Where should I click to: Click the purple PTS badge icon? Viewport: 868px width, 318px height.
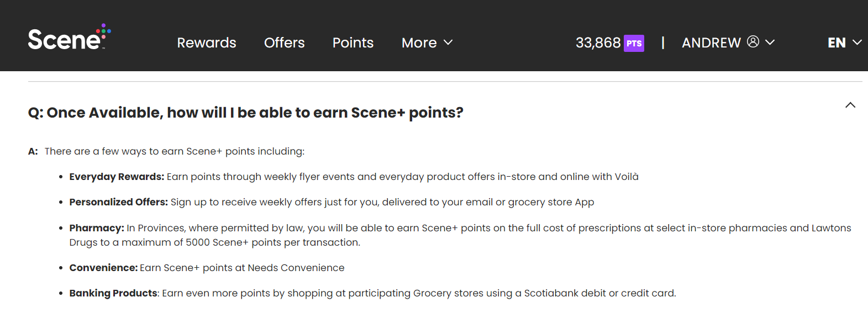(634, 43)
